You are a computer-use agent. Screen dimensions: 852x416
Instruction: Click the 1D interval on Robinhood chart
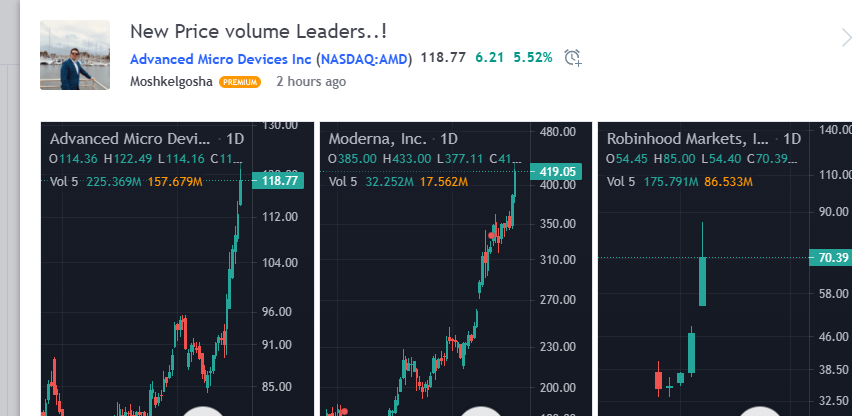click(x=793, y=139)
